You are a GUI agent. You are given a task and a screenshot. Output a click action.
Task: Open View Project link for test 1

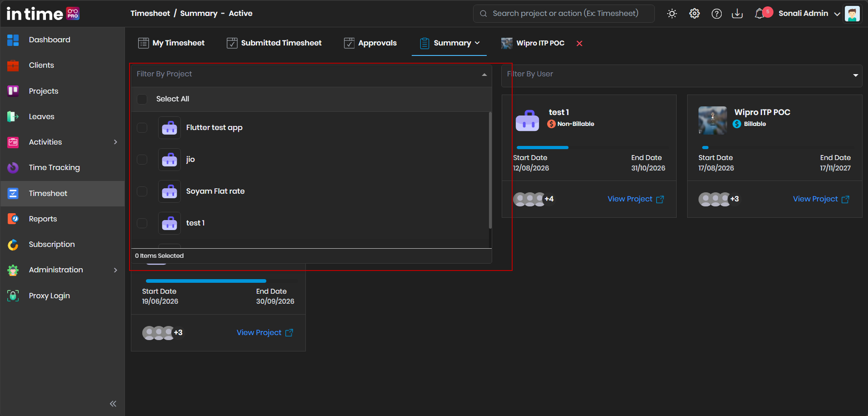636,199
